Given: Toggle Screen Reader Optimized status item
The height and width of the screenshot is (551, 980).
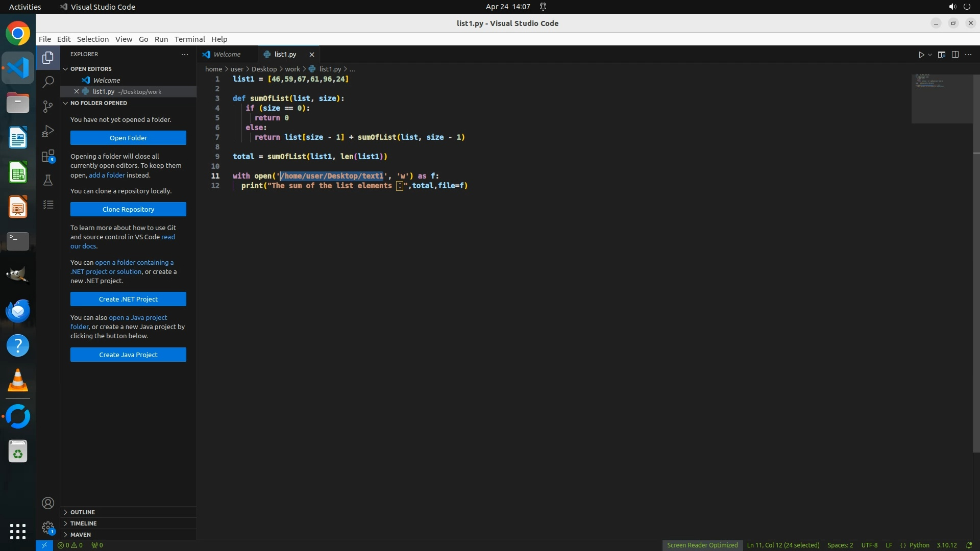Looking at the screenshot, I should (702, 545).
